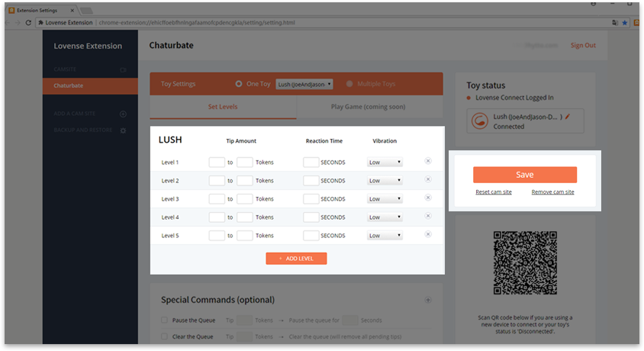Remove Level 5 with its delete icon
The height and width of the screenshot is (351, 644).
[x=428, y=234]
